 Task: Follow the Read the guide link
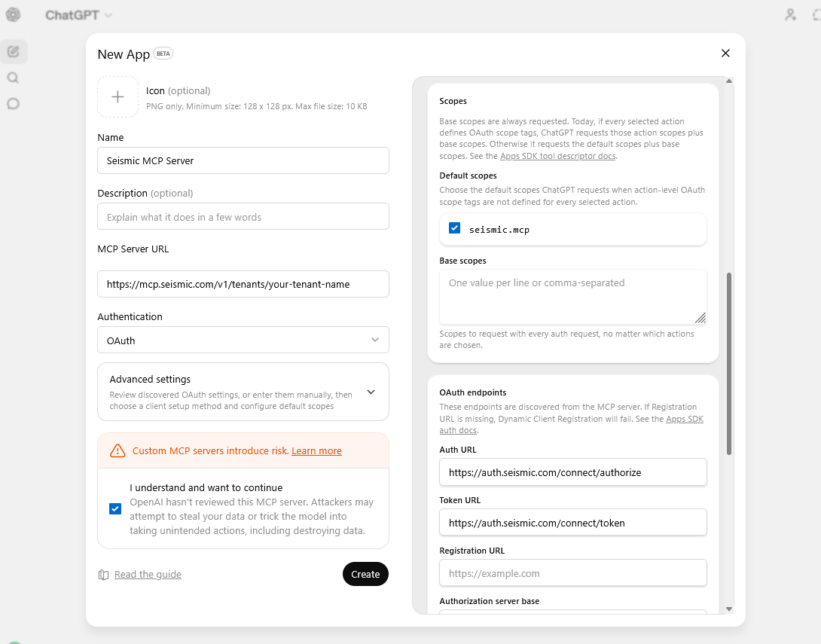click(x=148, y=574)
